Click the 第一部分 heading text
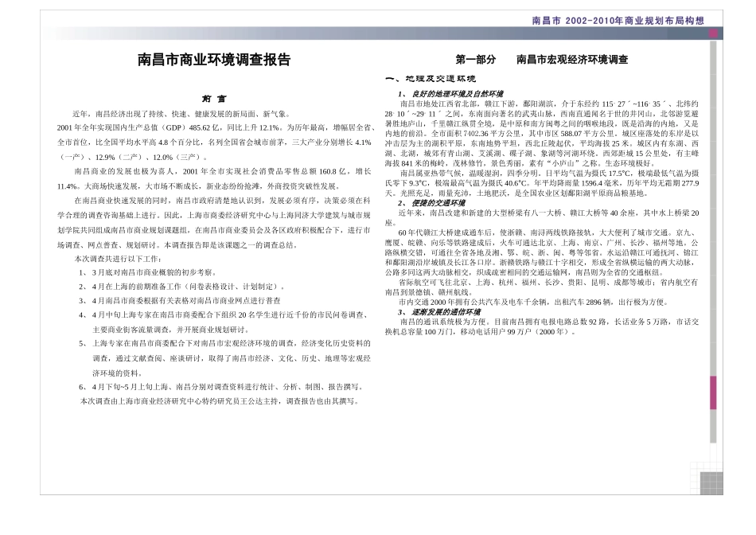This screenshot has height=535, width=756. pyautogui.click(x=476, y=60)
